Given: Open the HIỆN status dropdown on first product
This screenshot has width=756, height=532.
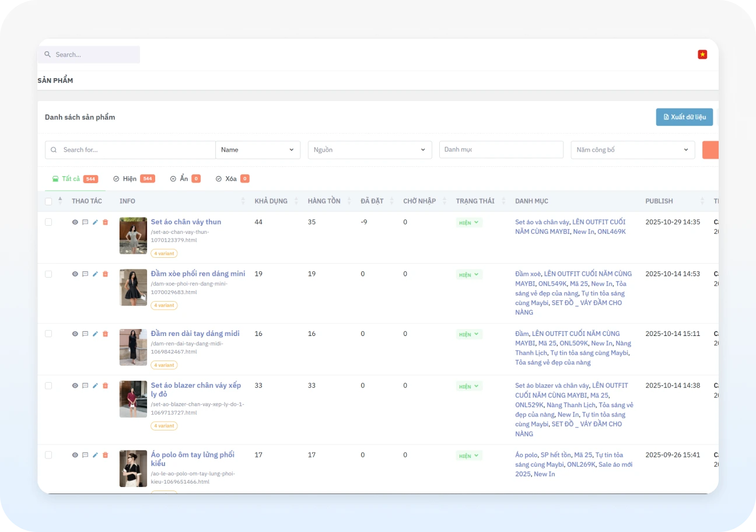Looking at the screenshot, I should tap(469, 222).
